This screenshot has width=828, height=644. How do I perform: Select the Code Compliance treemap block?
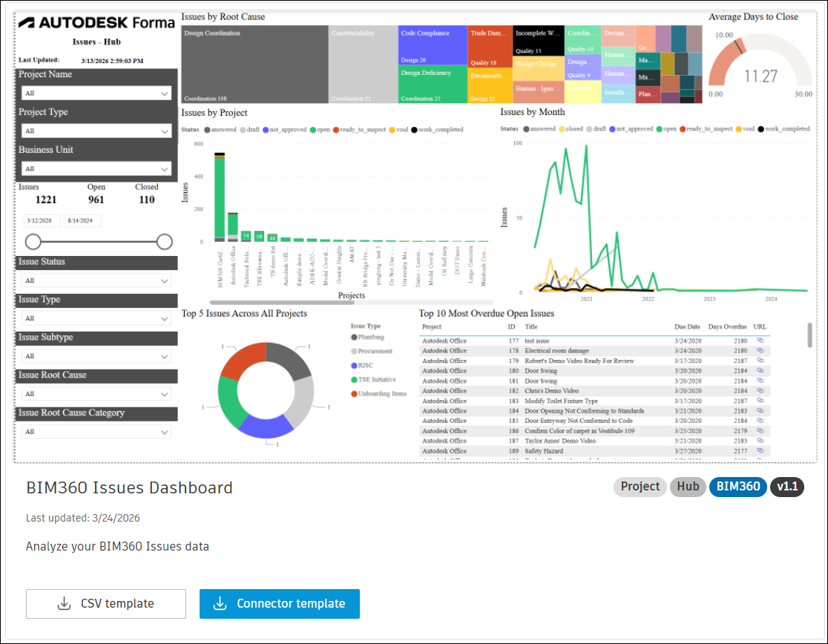[x=433, y=45]
